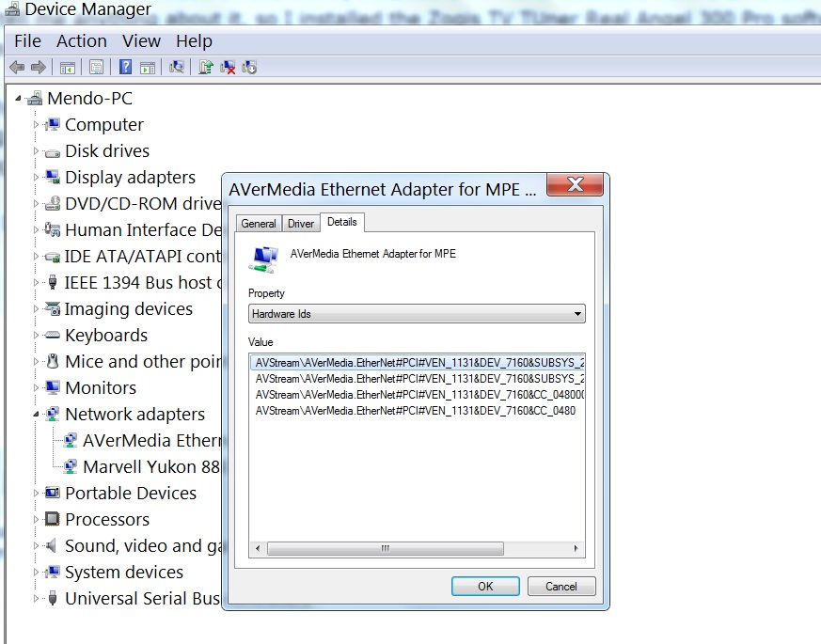Toggle the Show/Hide Action Pane toolbar icon
The width and height of the screenshot is (821, 644).
148,67
